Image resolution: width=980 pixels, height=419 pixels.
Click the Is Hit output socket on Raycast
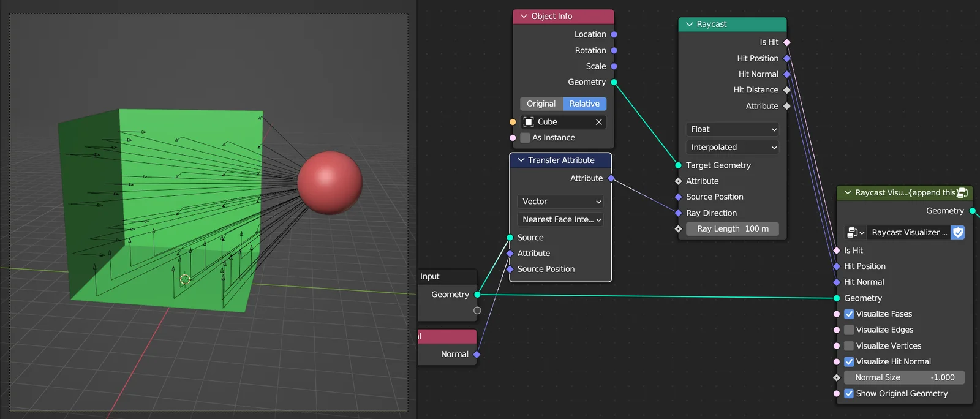tap(786, 42)
